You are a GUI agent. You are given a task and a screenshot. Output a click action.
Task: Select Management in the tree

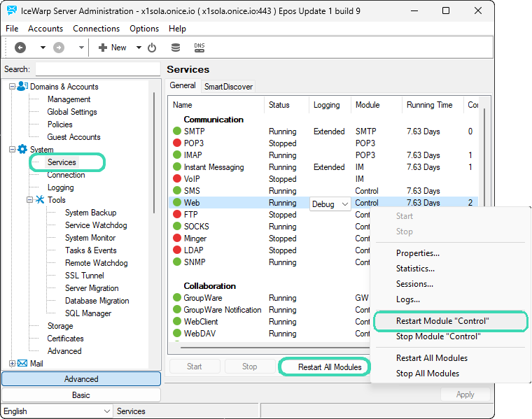coord(69,99)
